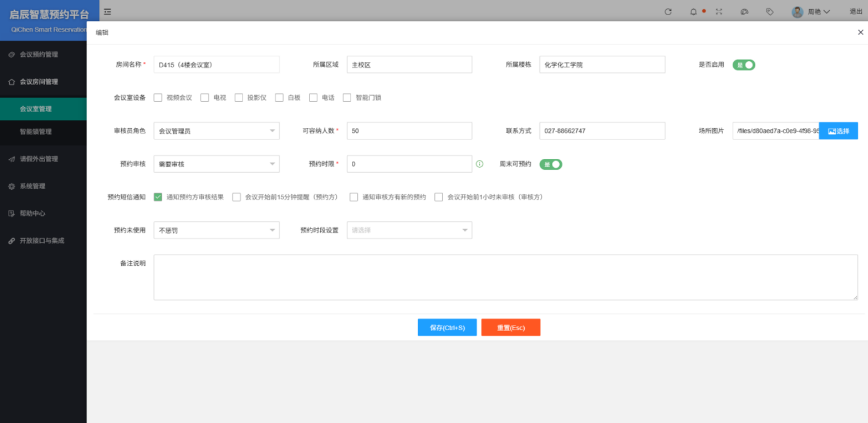Toggle fullscreen mode icon
This screenshot has width=868, height=423.
(719, 12)
